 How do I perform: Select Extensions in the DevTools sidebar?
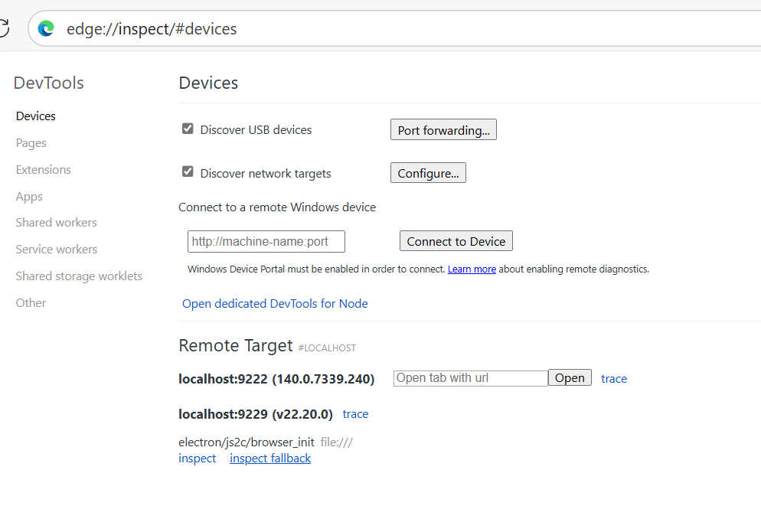click(x=43, y=169)
